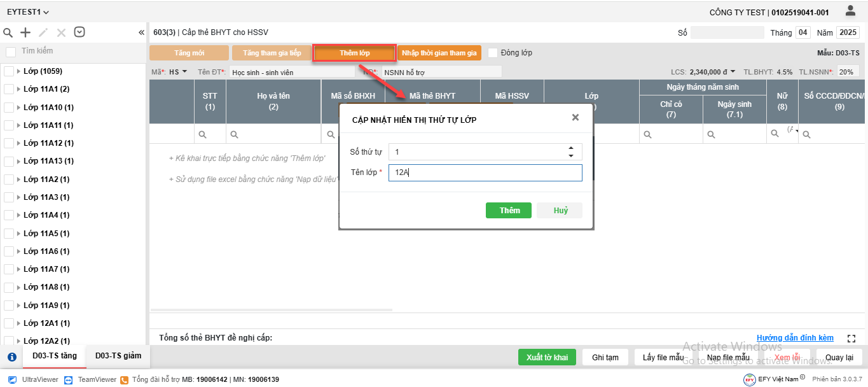Open the EYTEST1 account dropdown

tap(28, 12)
